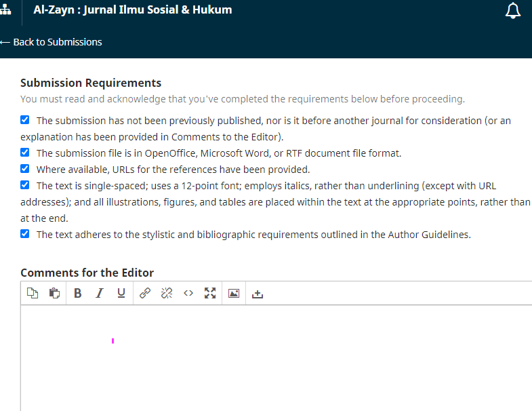The width and height of the screenshot is (532, 411).
Task: Toggle the Author Guidelines adherence checkbox
Action: 25,234
